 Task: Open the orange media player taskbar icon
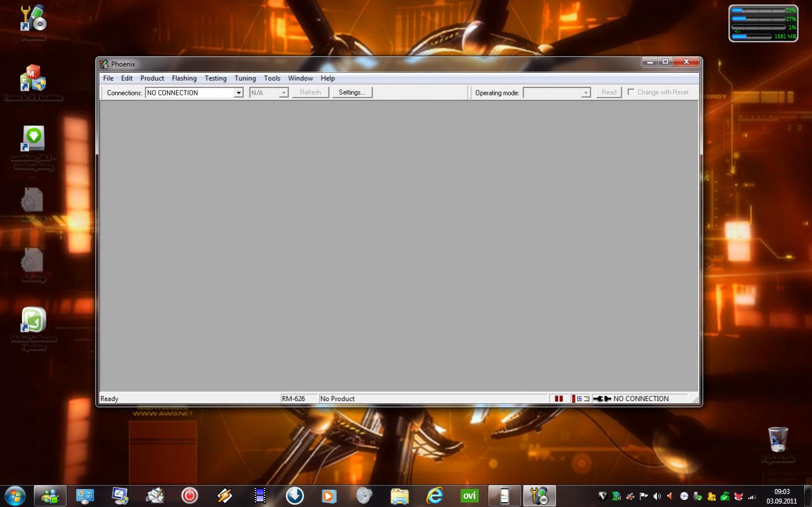330,496
